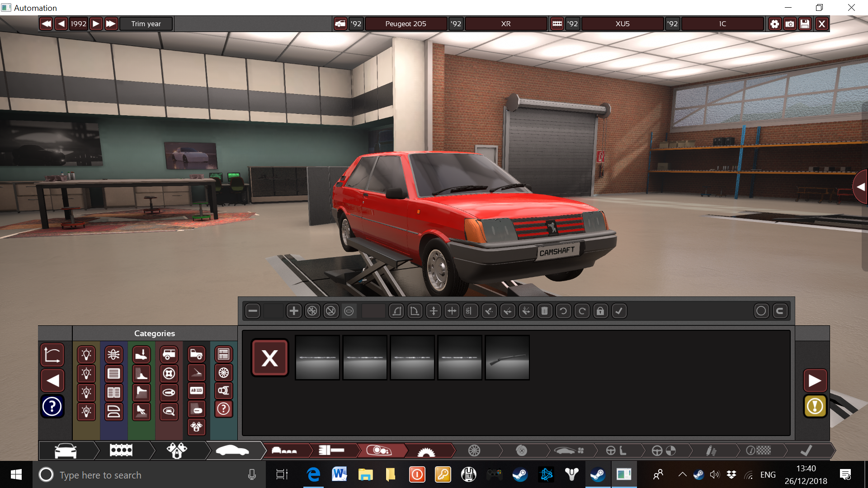Select the windscreen wiper fixture category

[197, 373]
